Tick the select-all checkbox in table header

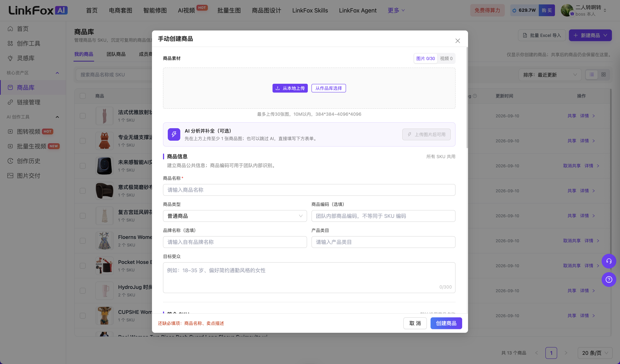(83, 96)
